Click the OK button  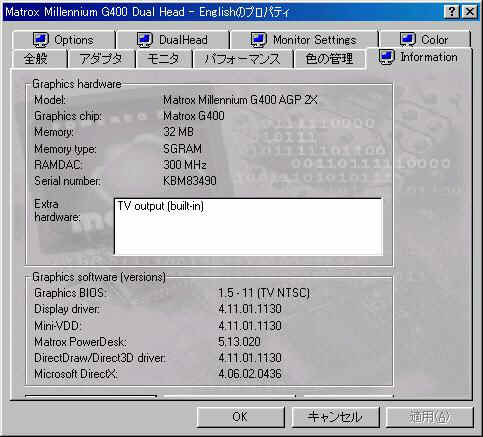(x=240, y=417)
